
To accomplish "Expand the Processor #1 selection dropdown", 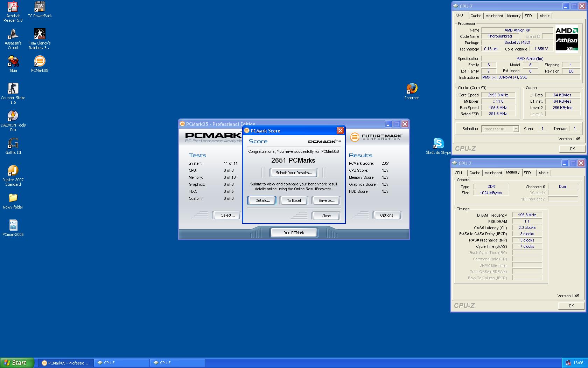I will pos(516,129).
